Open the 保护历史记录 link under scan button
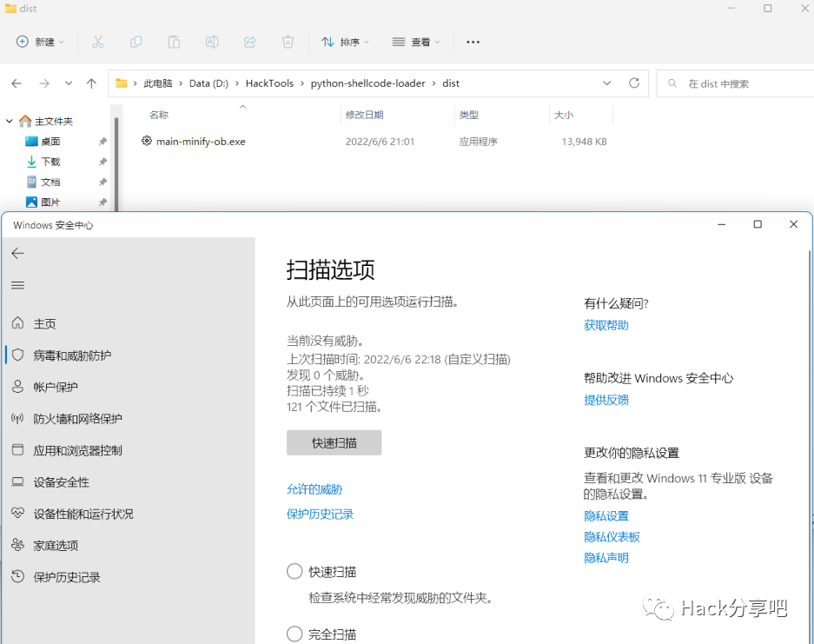Image resolution: width=814 pixels, height=644 pixels. point(320,515)
